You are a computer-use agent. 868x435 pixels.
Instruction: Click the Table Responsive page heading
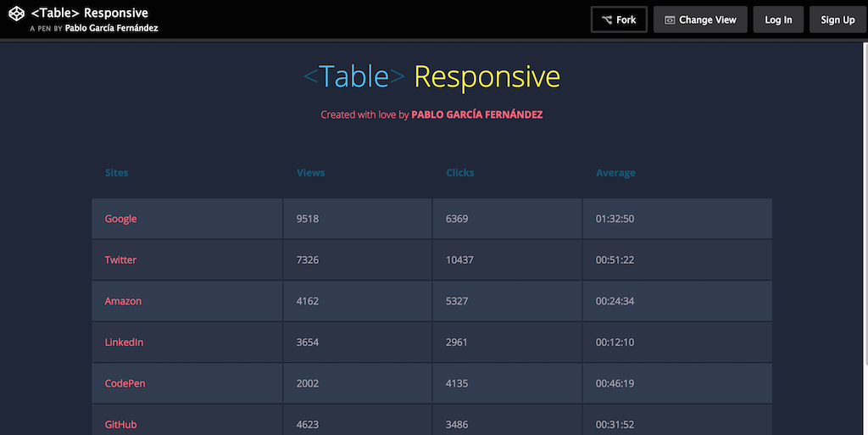[x=431, y=77]
